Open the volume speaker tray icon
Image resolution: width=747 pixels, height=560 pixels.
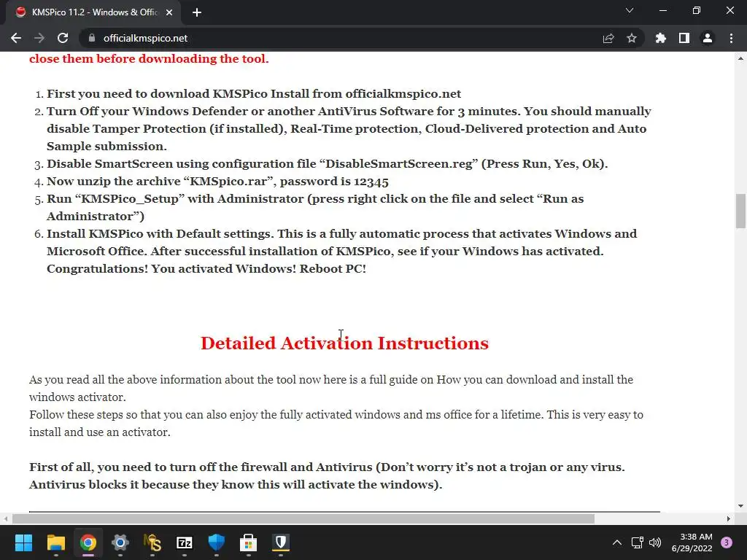655,542
